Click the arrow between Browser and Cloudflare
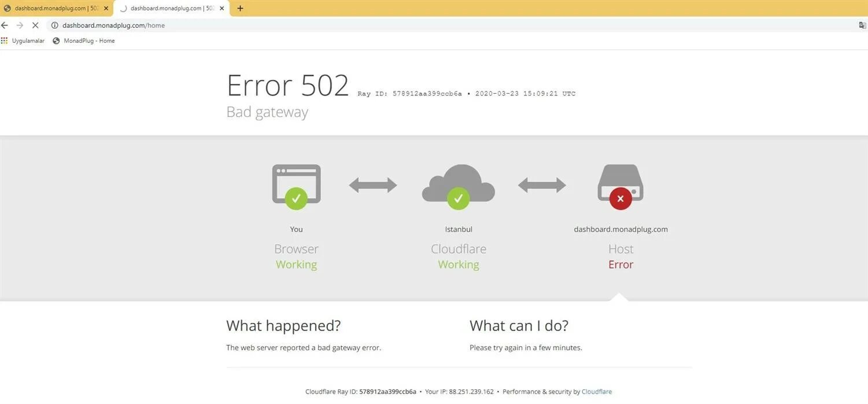The image size is (868, 404). (x=373, y=185)
